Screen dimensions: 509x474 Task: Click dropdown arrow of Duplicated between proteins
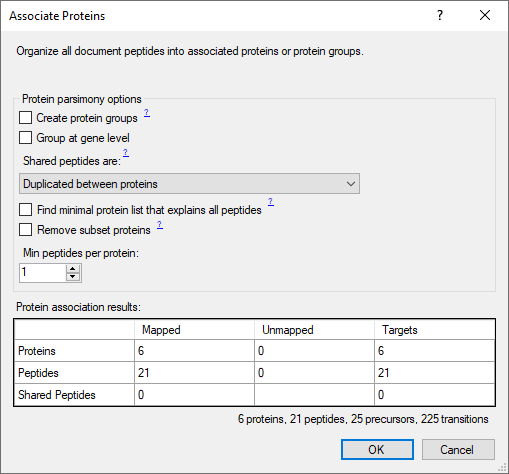coord(350,184)
